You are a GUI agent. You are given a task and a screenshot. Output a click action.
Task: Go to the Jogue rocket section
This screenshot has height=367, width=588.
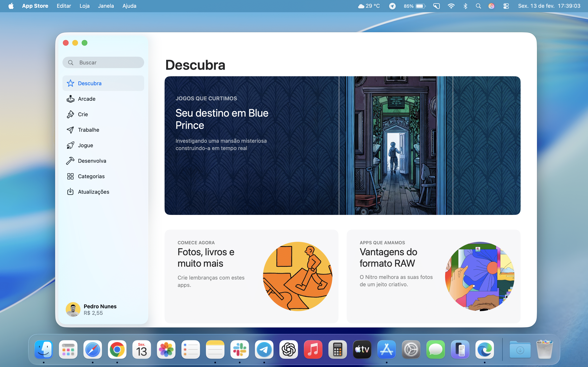[85, 145]
